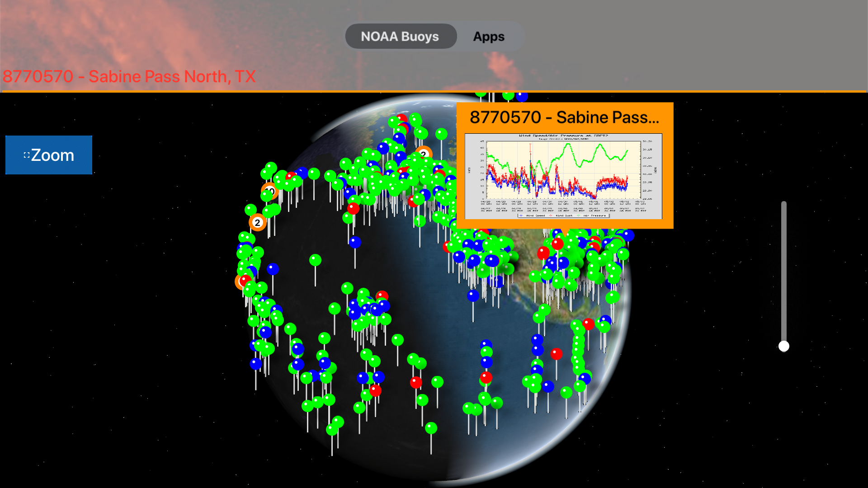Click the blue Zoom button

point(49,155)
